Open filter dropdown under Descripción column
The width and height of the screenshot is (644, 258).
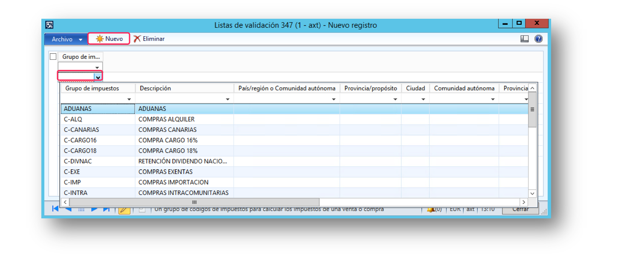coord(228,99)
